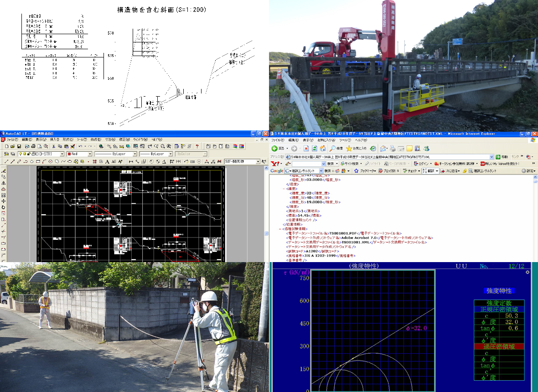Open the 表示(V) menu in AutoCAD

(41, 139)
